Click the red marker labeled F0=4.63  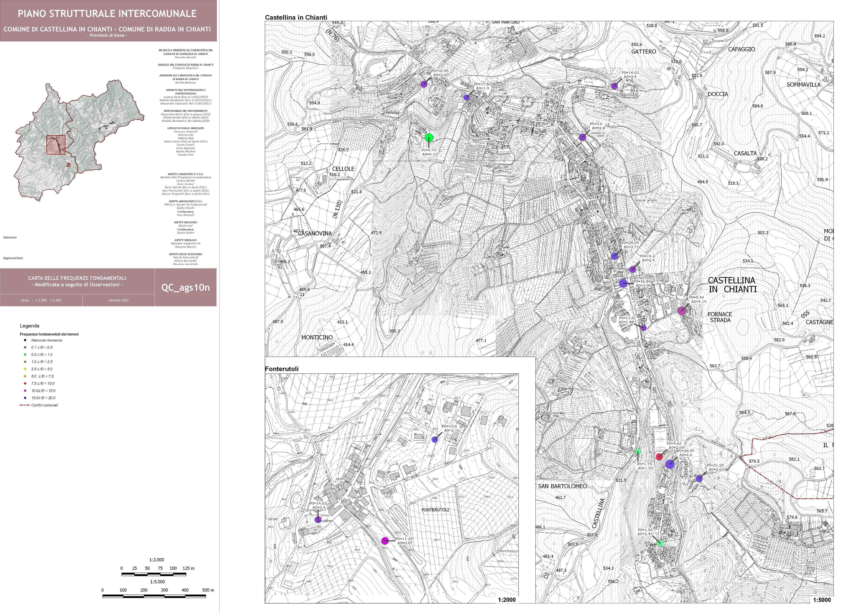659,456
